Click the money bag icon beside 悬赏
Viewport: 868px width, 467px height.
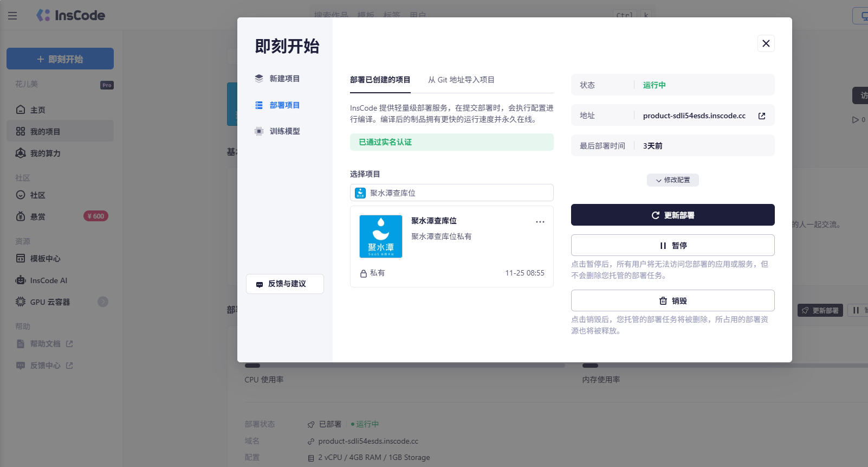21,216
